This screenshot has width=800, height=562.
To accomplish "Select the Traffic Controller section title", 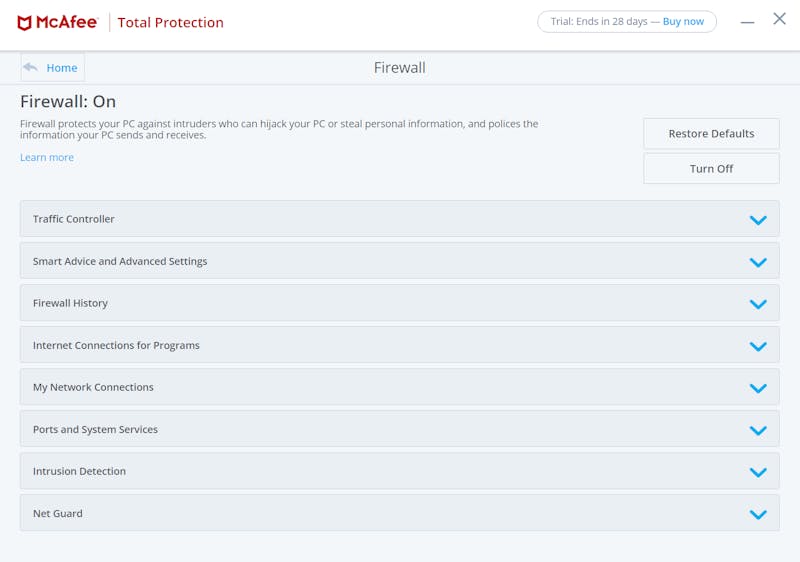I will [x=73, y=219].
